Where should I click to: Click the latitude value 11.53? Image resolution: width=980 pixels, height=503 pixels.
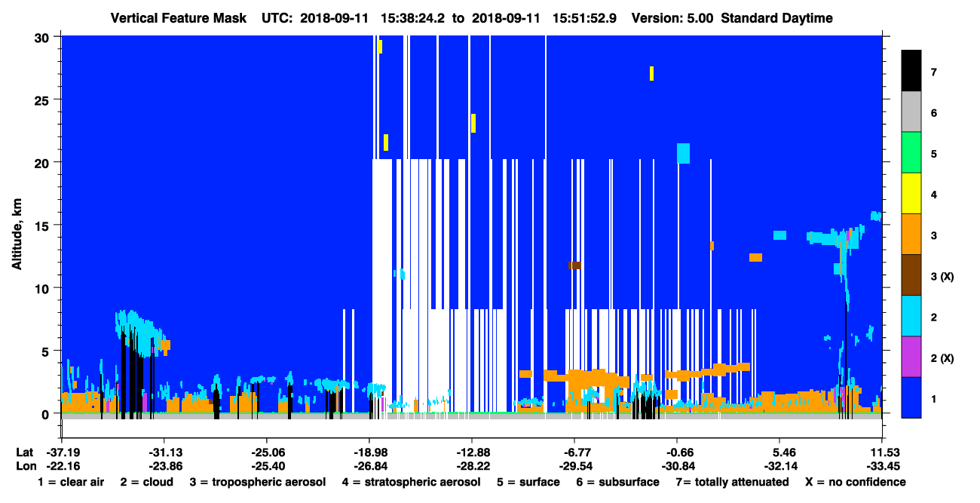tap(882, 452)
